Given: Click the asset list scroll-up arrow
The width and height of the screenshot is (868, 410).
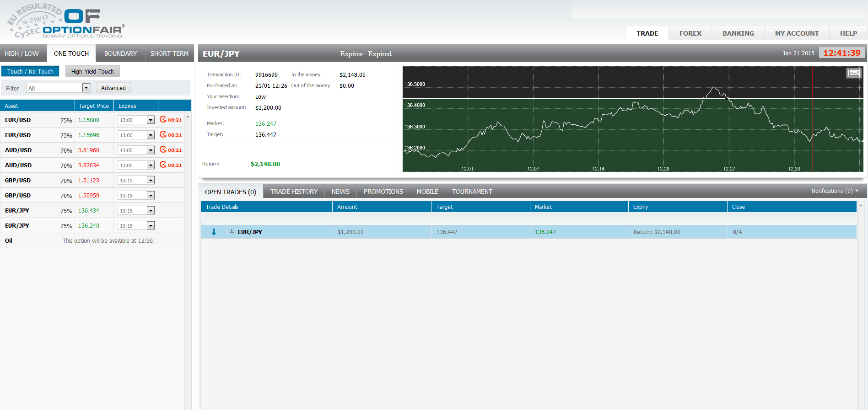Looking at the screenshot, I should pyautogui.click(x=188, y=117).
